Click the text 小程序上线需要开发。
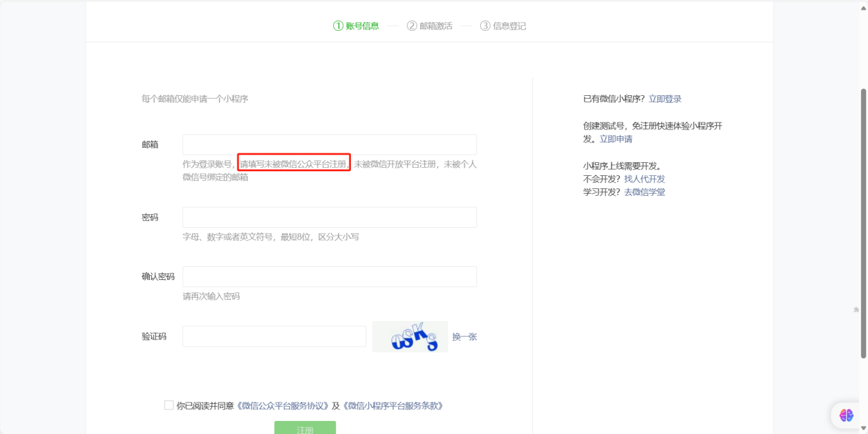The width and height of the screenshot is (868, 434). (x=622, y=166)
